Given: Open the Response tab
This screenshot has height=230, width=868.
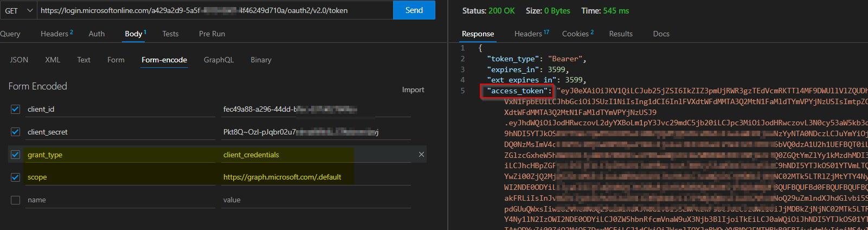Looking at the screenshot, I should (x=478, y=34).
